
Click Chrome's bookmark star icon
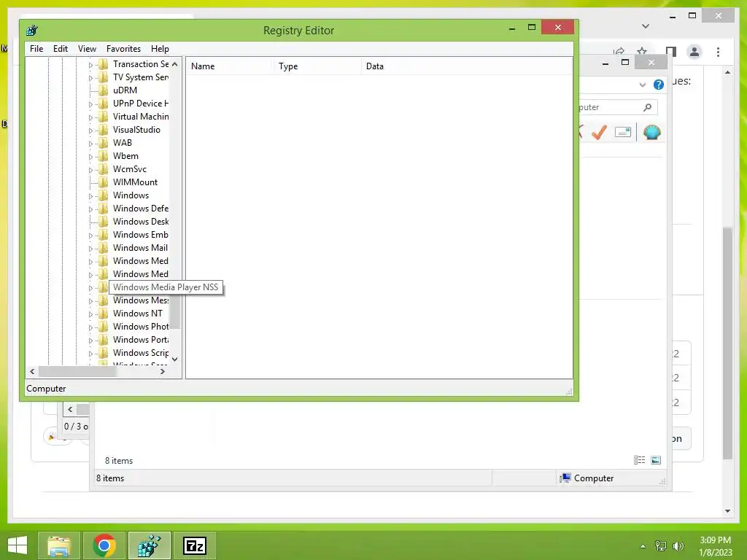(x=642, y=52)
